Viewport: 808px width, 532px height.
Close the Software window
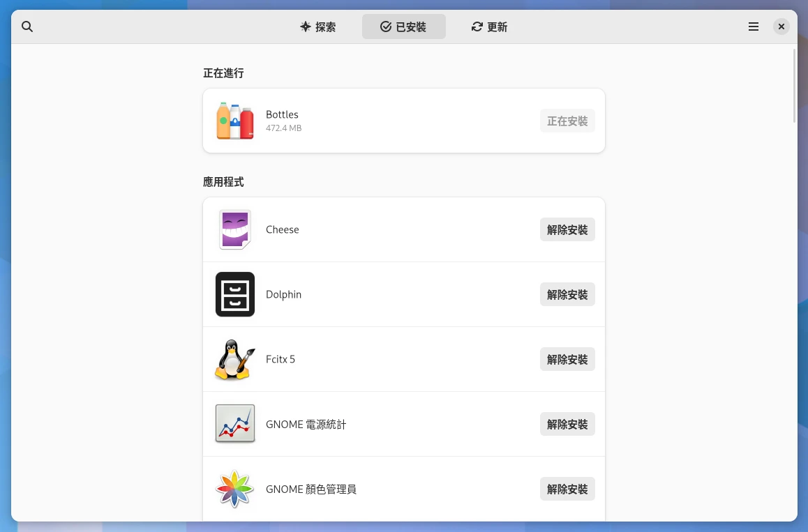pyautogui.click(x=781, y=26)
